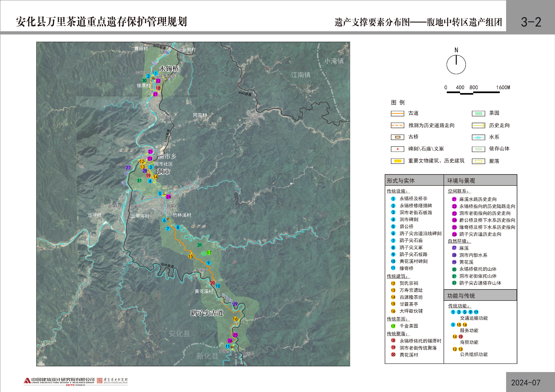555x392 pixels.
Task: Click the 鹞子尖古道 label on the map
Action: tap(207, 313)
